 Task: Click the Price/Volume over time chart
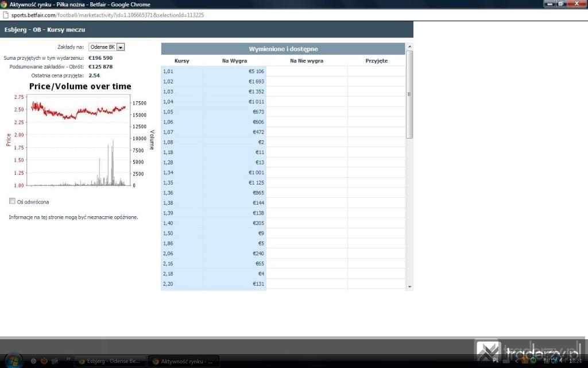click(80, 135)
